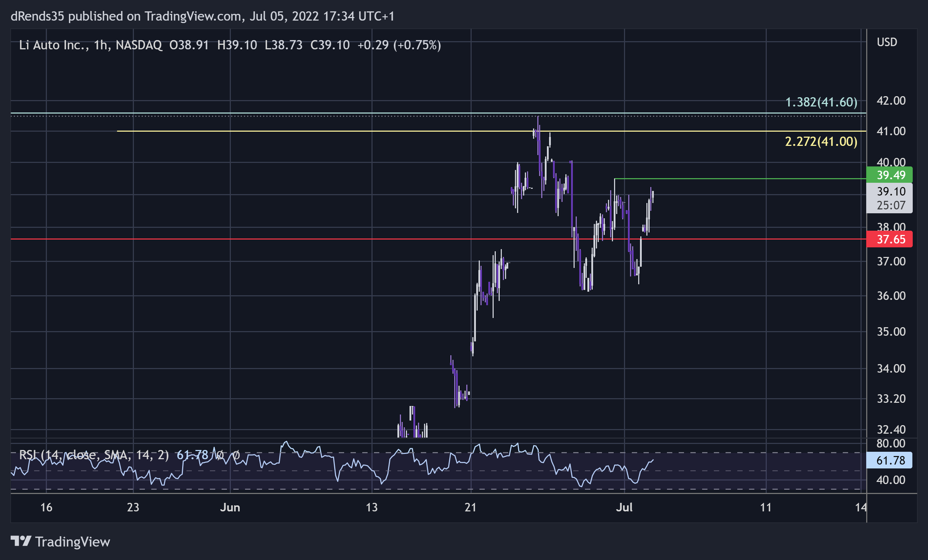This screenshot has height=560, width=928.
Task: Click the 33.20 price axis value
Action: [891, 399]
